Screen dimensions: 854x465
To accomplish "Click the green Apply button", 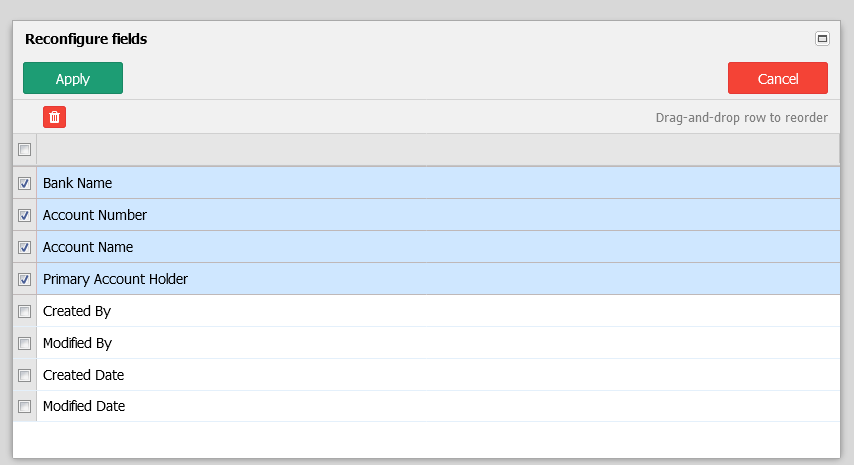I will pos(73,78).
